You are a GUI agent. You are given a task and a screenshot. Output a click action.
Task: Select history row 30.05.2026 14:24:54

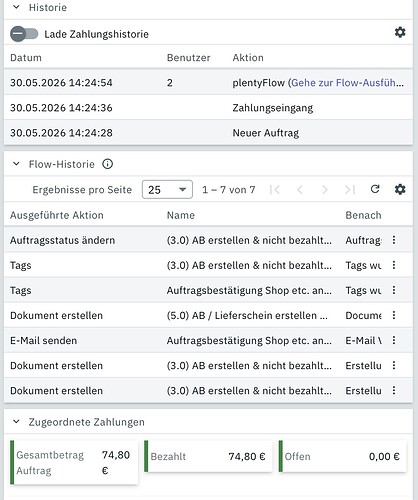click(x=208, y=83)
